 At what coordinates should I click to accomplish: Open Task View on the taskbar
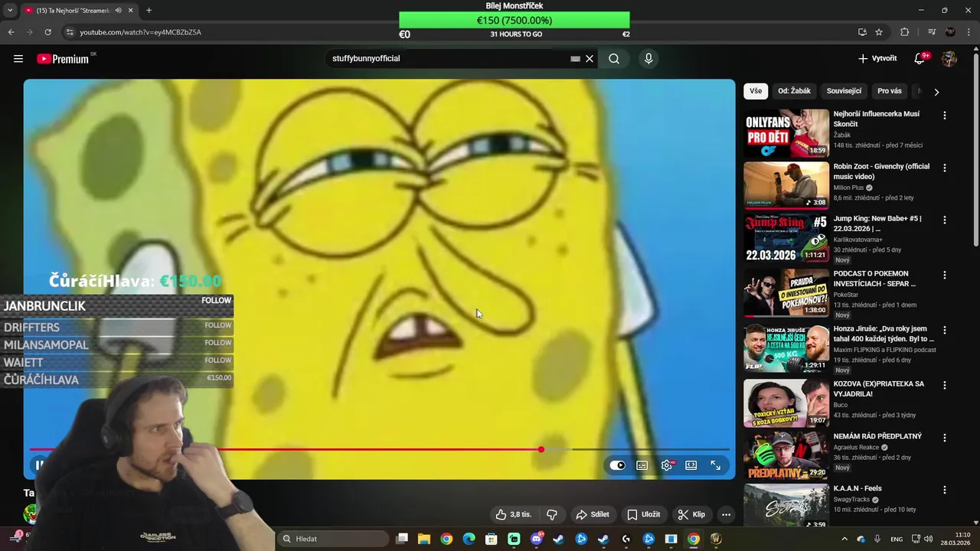coord(402,539)
